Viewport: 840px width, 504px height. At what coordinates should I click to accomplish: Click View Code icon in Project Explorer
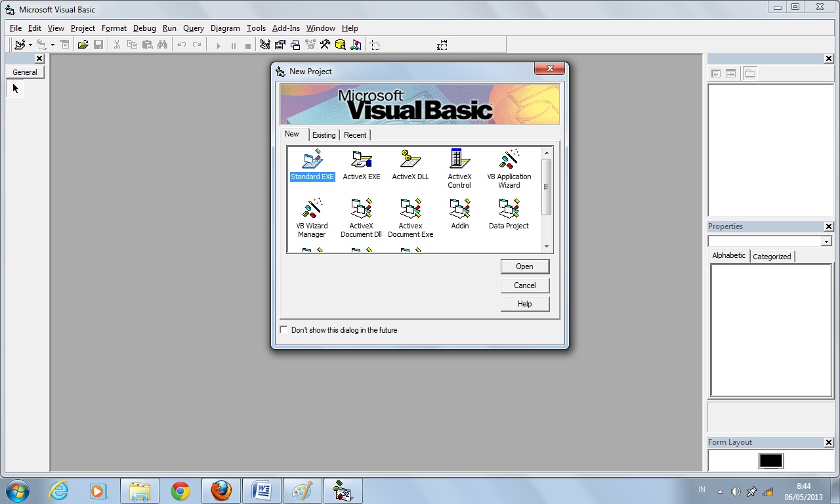click(x=716, y=73)
